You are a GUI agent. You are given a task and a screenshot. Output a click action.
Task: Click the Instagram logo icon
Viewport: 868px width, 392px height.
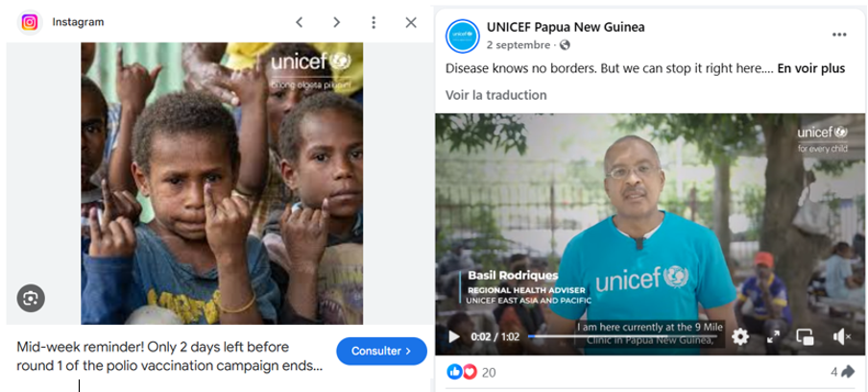coord(30,23)
